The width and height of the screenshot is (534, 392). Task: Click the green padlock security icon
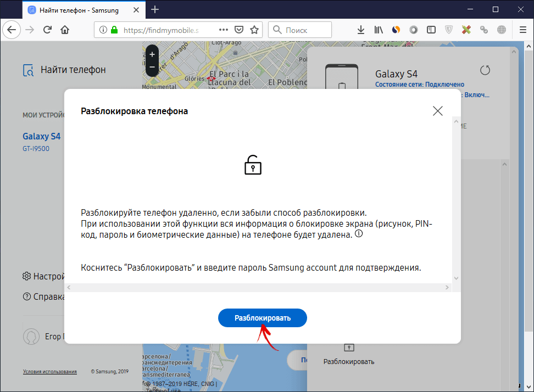(x=114, y=30)
